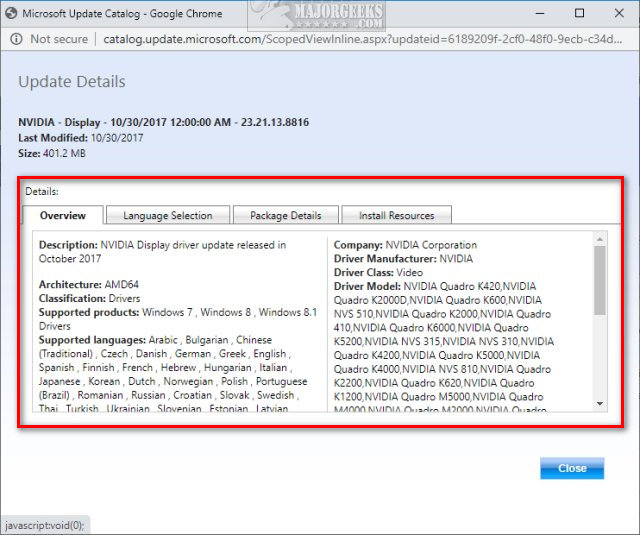The height and width of the screenshot is (535, 640).
Task: Click the blue Close button
Action: pyautogui.click(x=572, y=468)
